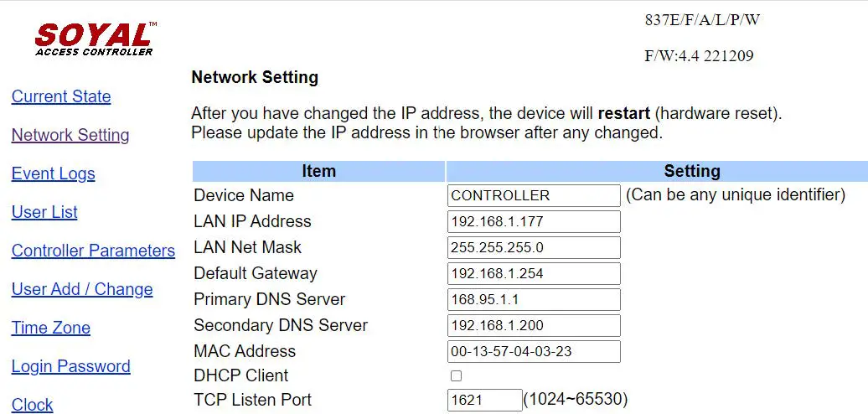The image size is (868, 414).
Task: Open User Add / Change page
Action: (x=82, y=289)
